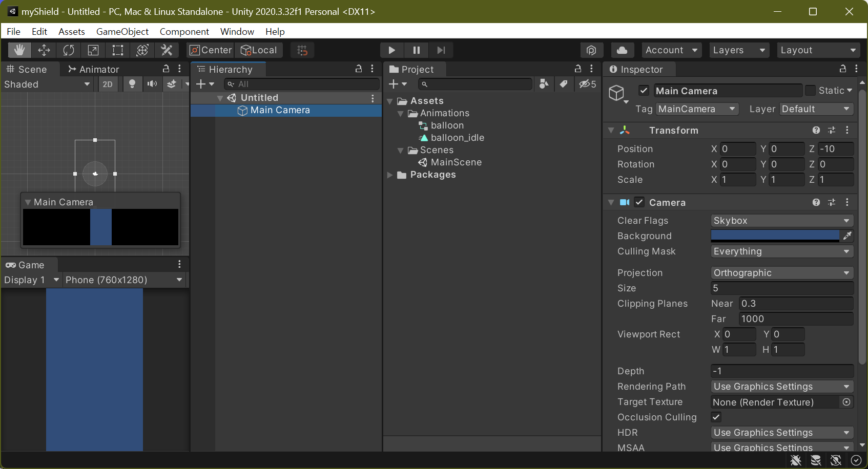This screenshot has height=469, width=868.
Task: Open the GameObject menu
Action: pyautogui.click(x=122, y=31)
